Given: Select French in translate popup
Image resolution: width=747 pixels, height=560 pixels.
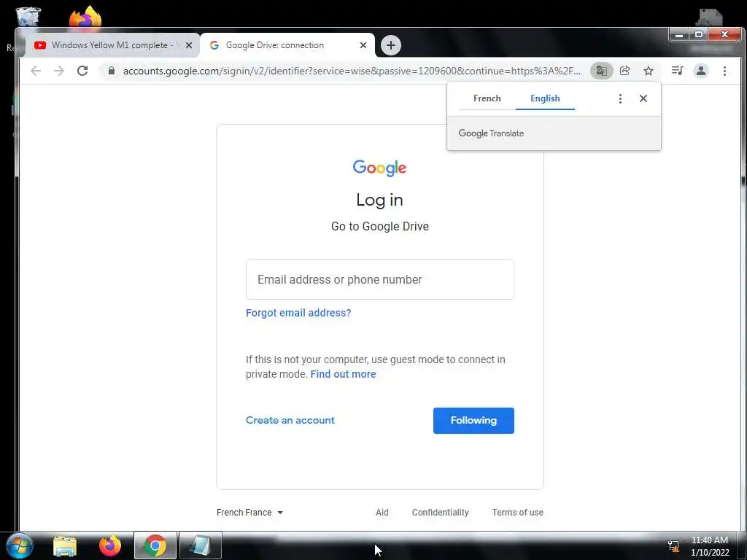Looking at the screenshot, I should (x=487, y=98).
